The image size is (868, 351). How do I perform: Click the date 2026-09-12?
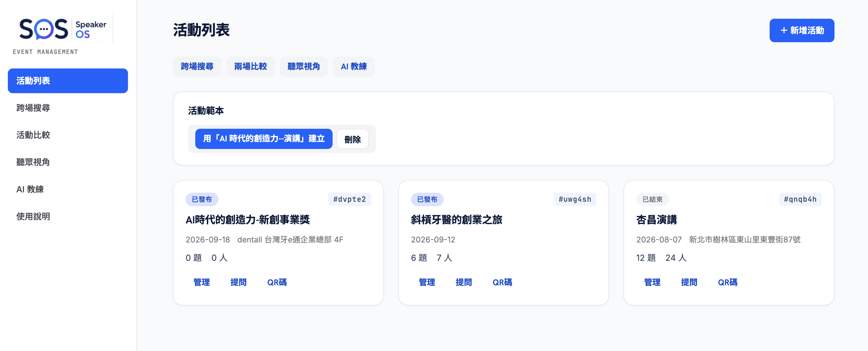[433, 240]
